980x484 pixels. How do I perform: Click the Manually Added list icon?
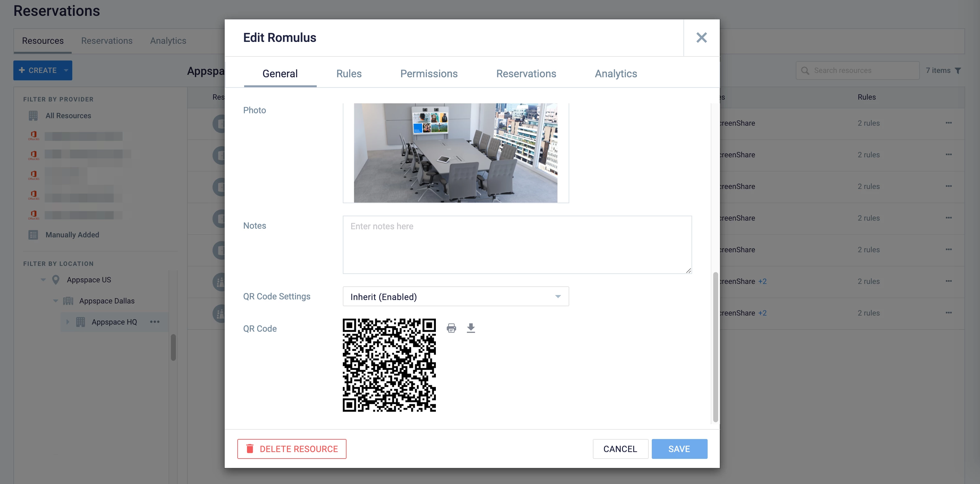(33, 235)
